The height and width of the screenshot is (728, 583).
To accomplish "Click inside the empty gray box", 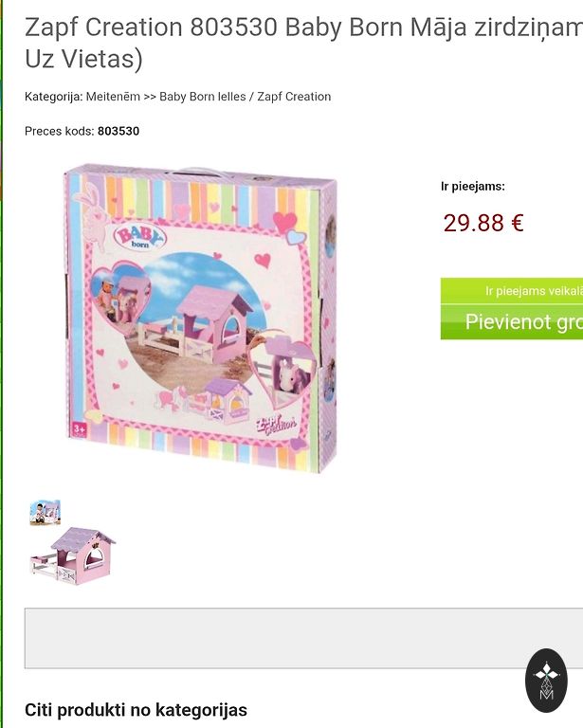I will click(x=303, y=638).
